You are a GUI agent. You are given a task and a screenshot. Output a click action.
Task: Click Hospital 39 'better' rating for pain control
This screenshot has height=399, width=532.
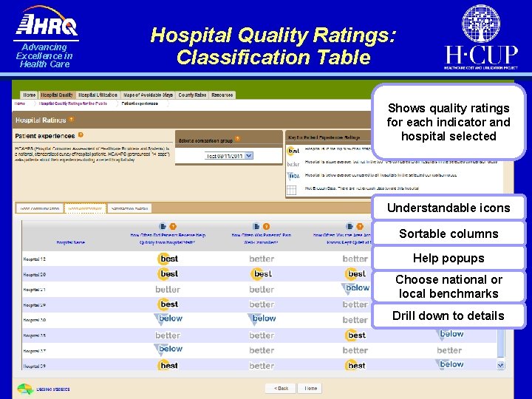point(262,366)
